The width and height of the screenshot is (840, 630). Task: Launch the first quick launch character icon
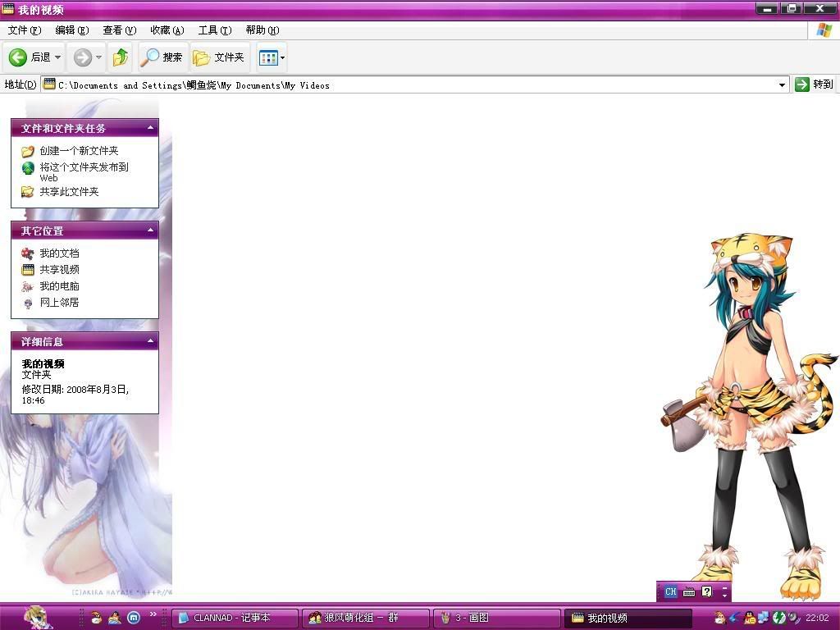pyautogui.click(x=97, y=618)
